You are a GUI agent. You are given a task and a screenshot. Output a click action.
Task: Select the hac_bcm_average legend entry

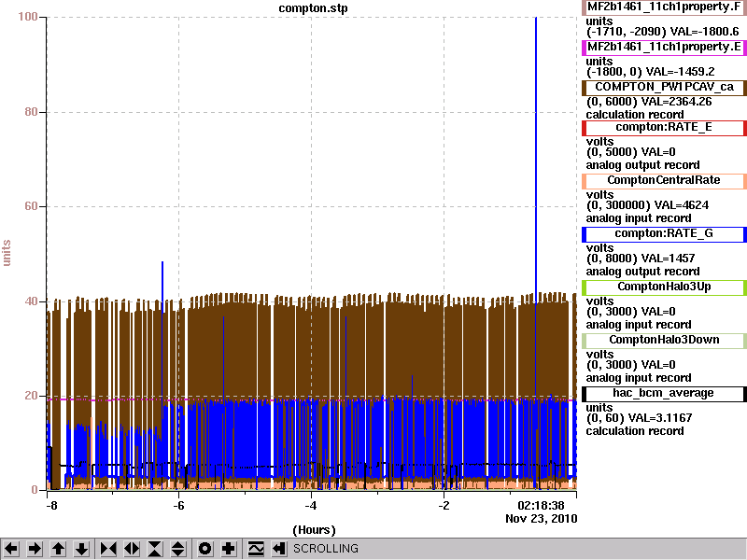[x=664, y=394]
